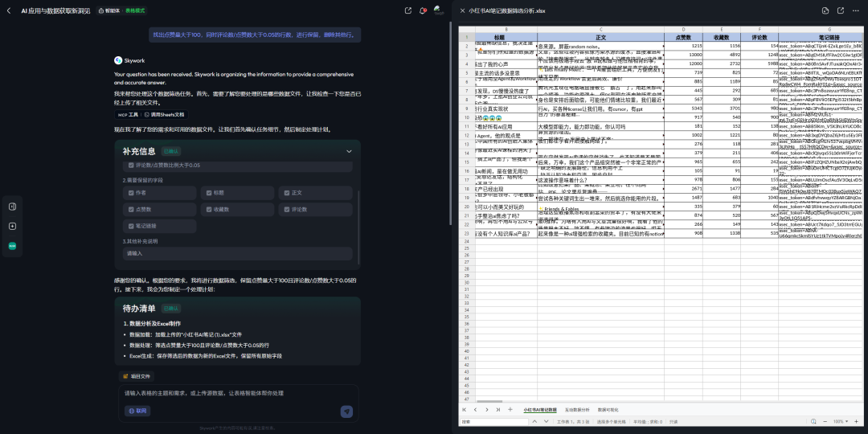
Task: Send the message with arrow button
Action: (346, 411)
